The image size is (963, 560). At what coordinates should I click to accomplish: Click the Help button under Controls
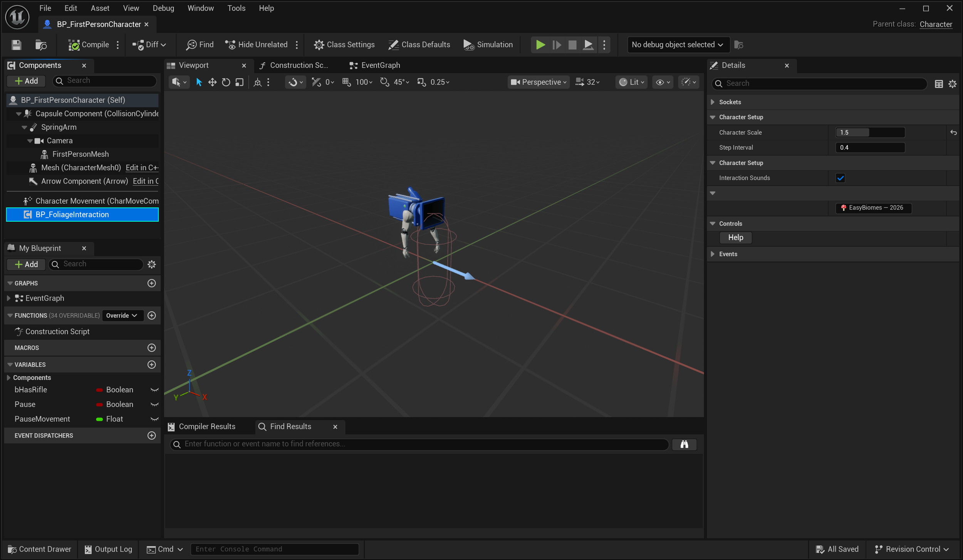pyautogui.click(x=735, y=237)
